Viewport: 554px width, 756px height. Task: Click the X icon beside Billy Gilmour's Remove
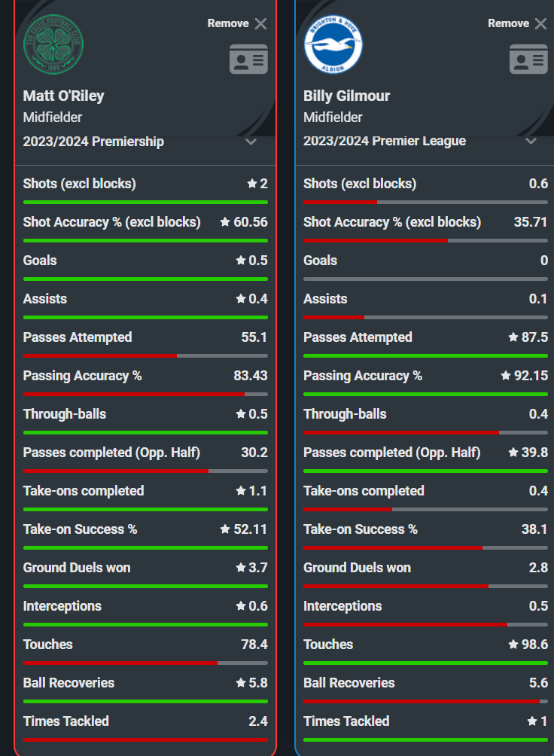point(541,23)
